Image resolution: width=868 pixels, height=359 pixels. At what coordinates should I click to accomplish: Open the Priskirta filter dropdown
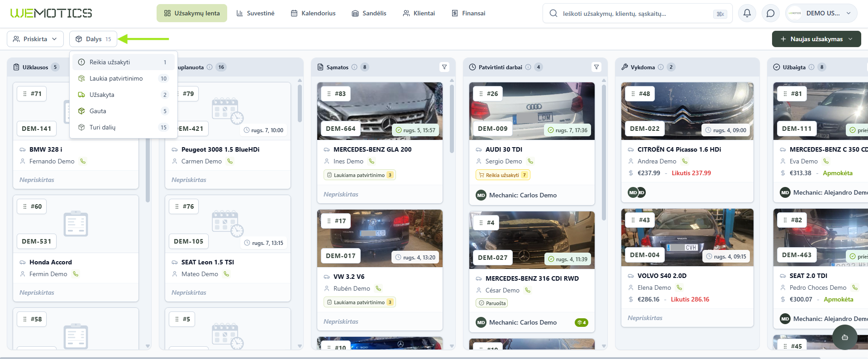click(35, 39)
